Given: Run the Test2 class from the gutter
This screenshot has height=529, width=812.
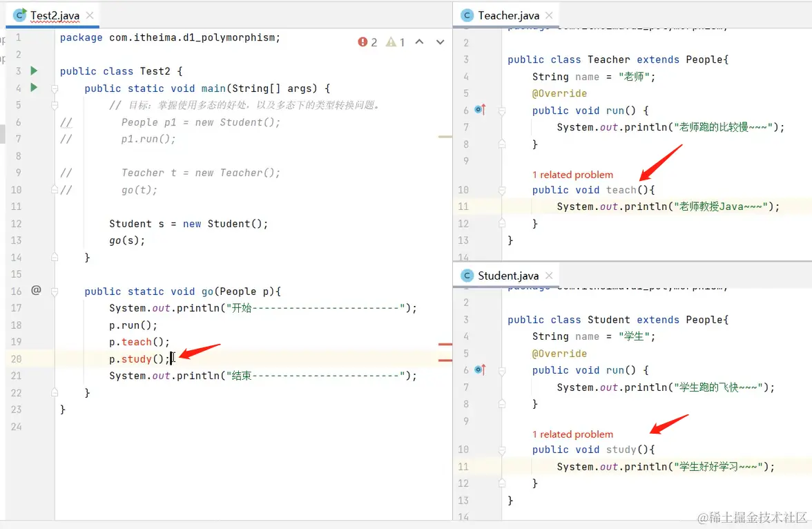Looking at the screenshot, I should coord(34,71).
